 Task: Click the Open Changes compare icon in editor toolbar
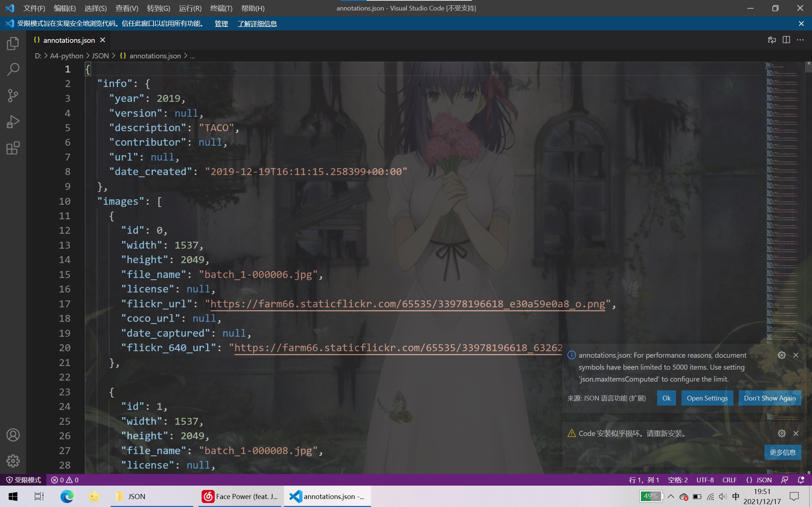[772, 40]
